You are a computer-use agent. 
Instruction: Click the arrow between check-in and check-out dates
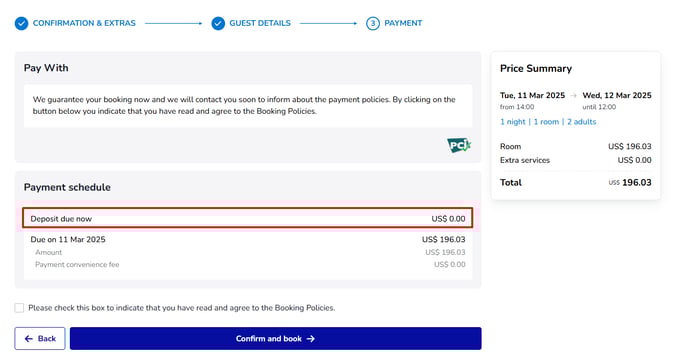point(573,95)
